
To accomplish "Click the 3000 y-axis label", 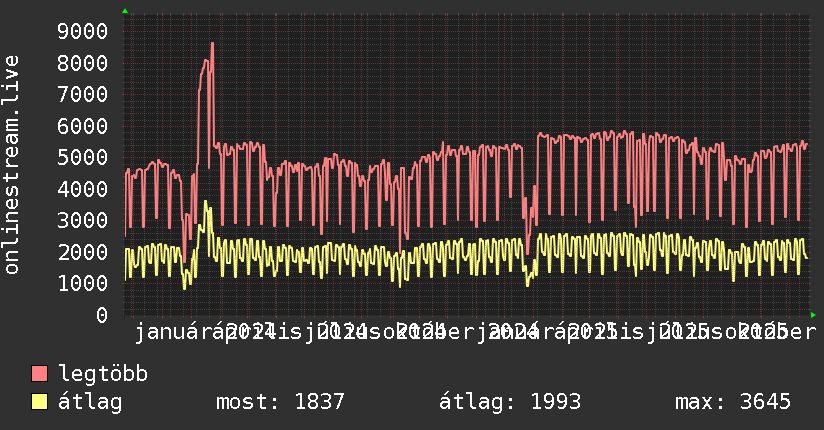I will tap(83, 220).
